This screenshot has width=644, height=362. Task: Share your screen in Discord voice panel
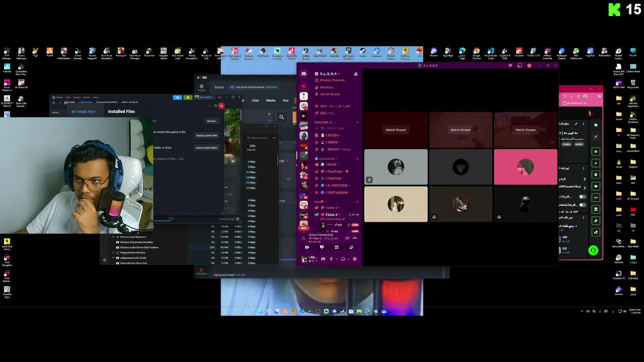(x=322, y=247)
